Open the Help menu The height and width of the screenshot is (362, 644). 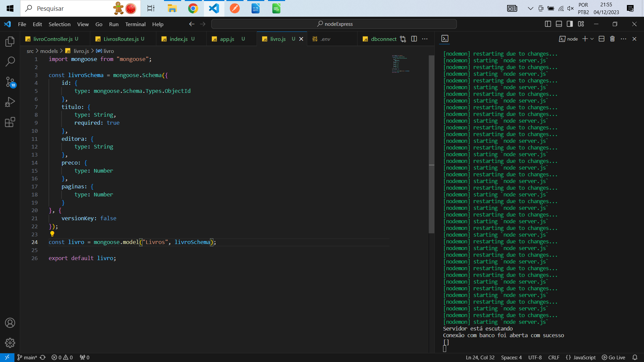point(158,24)
